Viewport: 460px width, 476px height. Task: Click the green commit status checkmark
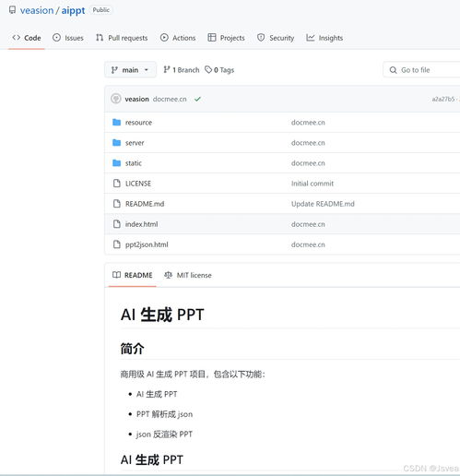click(197, 99)
